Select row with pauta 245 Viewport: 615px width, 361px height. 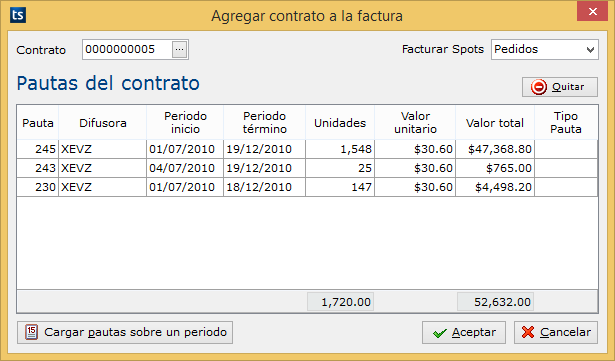tap(307, 149)
